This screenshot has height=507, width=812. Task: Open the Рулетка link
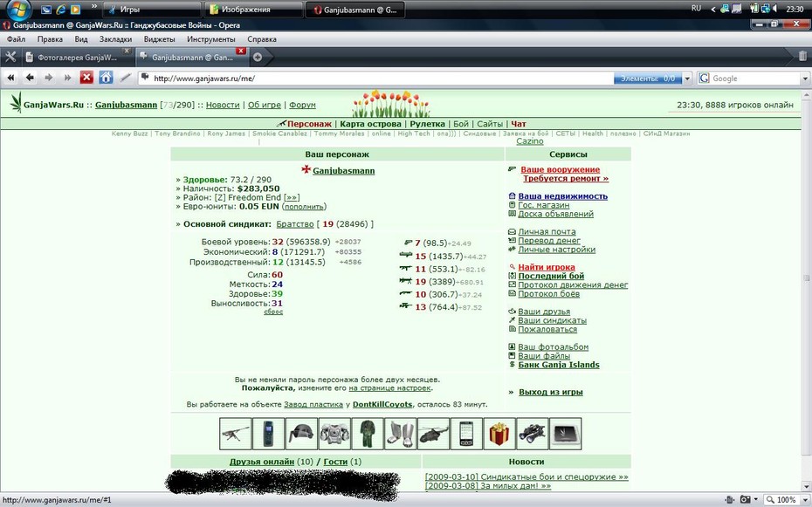[427, 124]
